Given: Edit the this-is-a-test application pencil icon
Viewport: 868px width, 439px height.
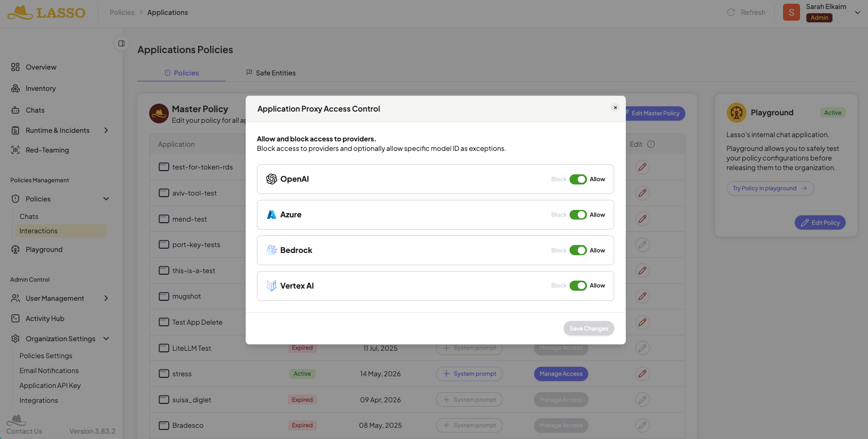Looking at the screenshot, I should [x=642, y=271].
